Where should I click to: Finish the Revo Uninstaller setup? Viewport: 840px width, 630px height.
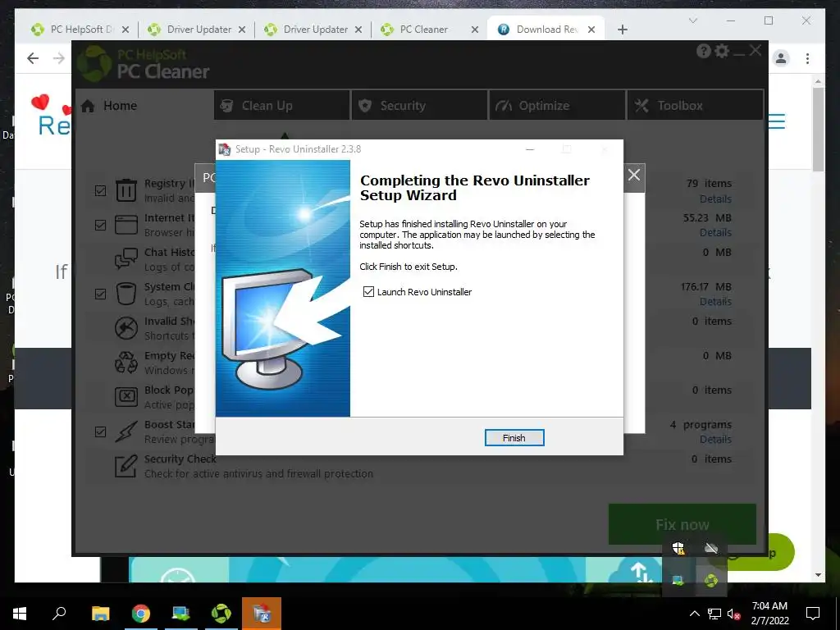click(514, 438)
